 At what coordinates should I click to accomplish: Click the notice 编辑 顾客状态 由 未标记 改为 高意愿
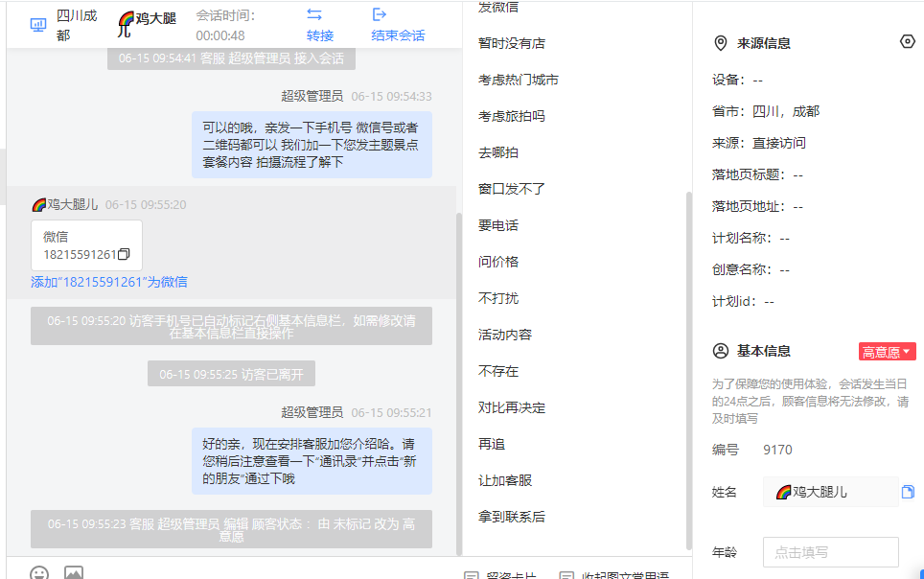(x=231, y=529)
